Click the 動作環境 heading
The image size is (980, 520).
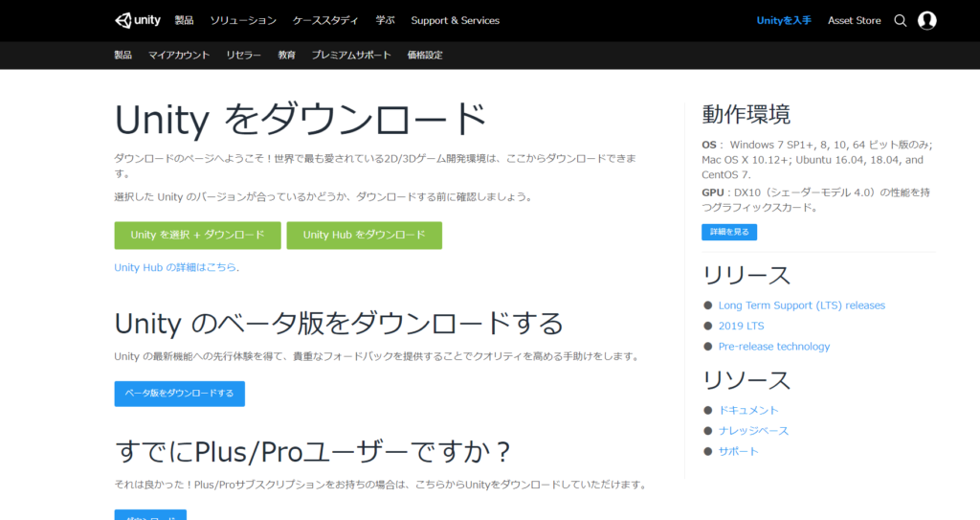coord(746,115)
